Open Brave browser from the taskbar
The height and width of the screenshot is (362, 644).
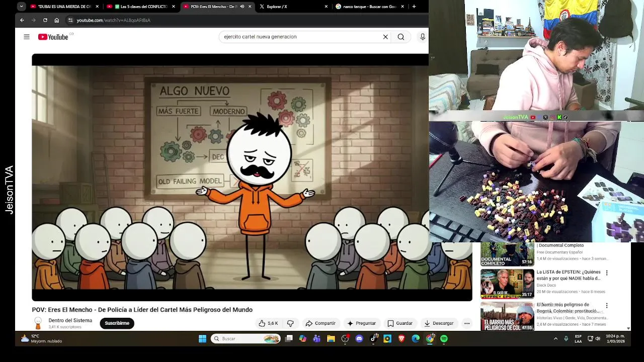(401, 339)
